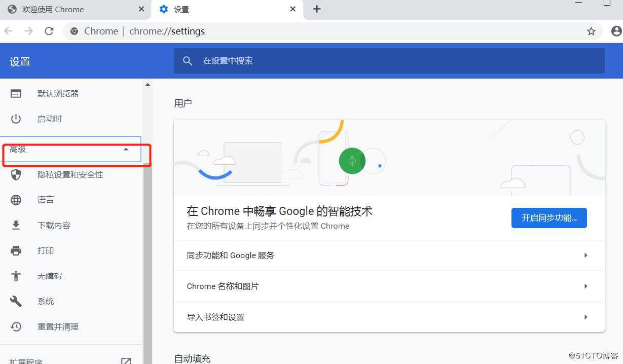
Task: Open 隐私设置和安全性 section
Action: [71, 175]
